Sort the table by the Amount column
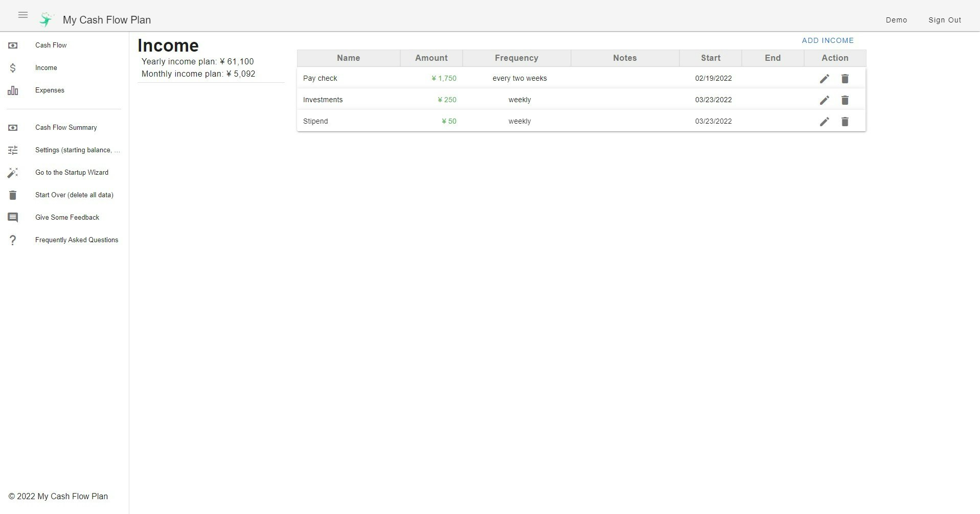980x514 pixels. click(431, 58)
